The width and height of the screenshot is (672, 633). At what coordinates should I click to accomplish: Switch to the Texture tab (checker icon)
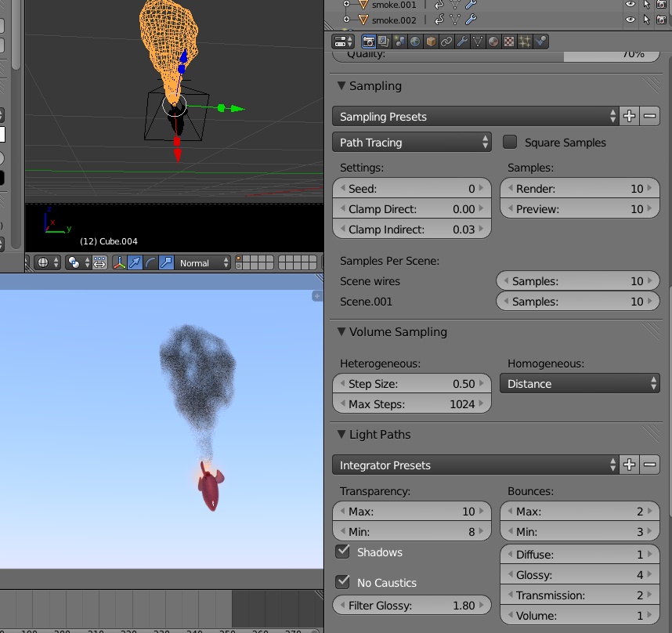(509, 42)
